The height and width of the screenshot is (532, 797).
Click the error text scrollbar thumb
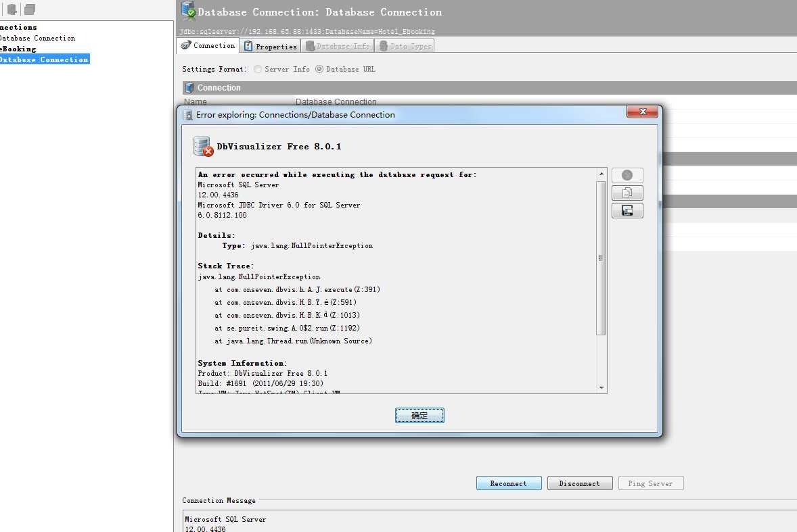[601, 258]
